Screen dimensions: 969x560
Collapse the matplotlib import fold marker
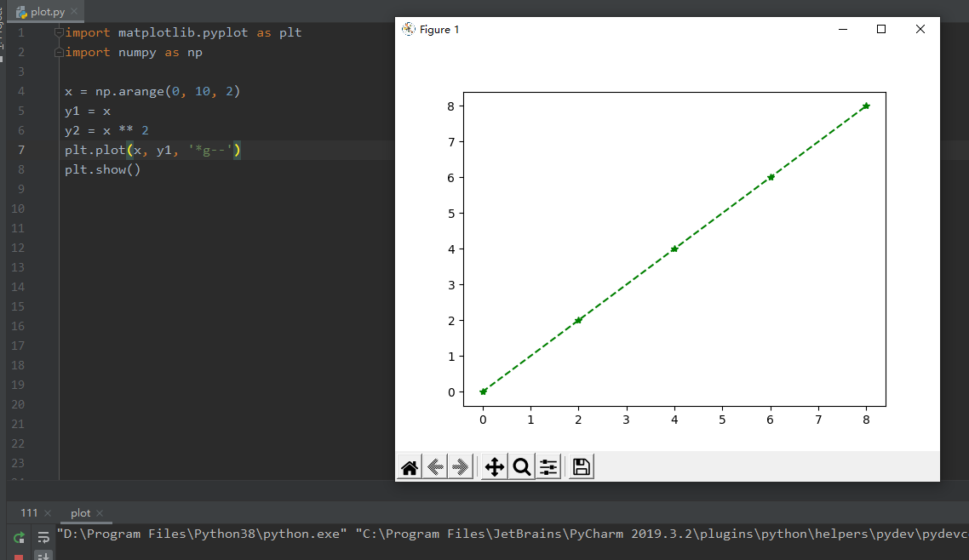coord(58,31)
